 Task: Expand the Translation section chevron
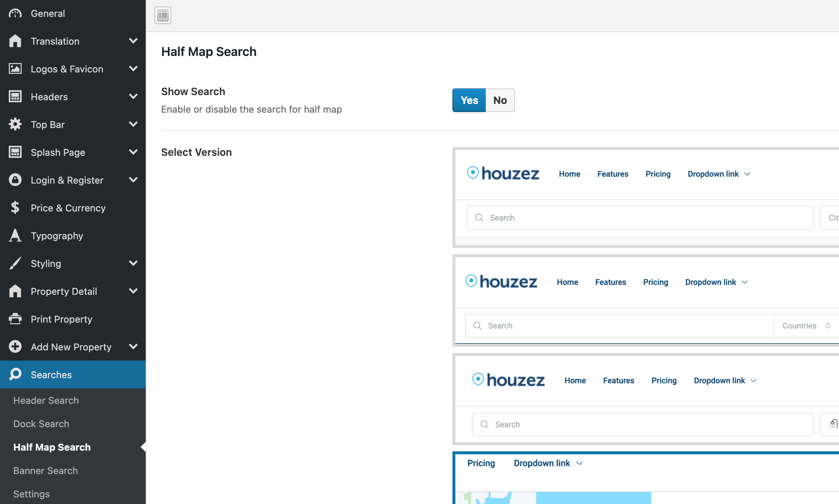click(134, 41)
